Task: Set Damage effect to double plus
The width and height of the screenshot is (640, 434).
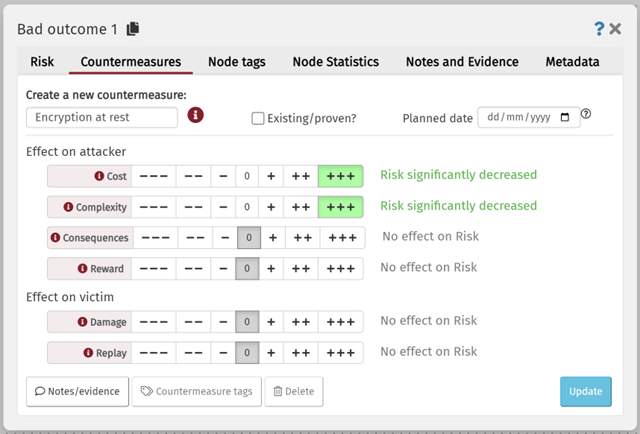Action: pos(299,322)
